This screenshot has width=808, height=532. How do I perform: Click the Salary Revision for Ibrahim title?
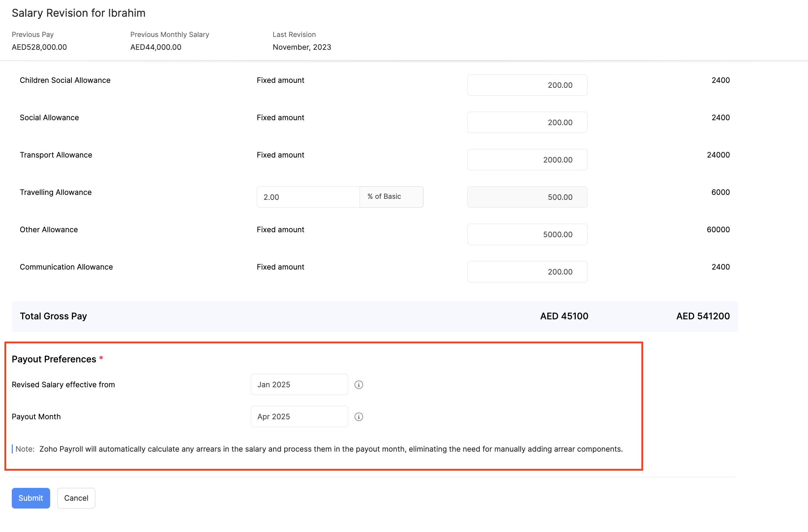point(79,13)
